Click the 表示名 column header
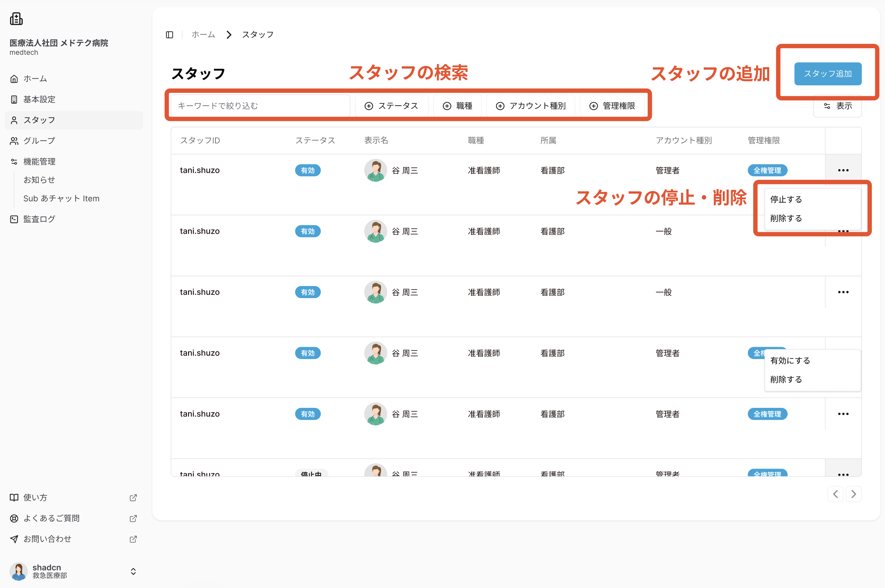 pyautogui.click(x=376, y=140)
